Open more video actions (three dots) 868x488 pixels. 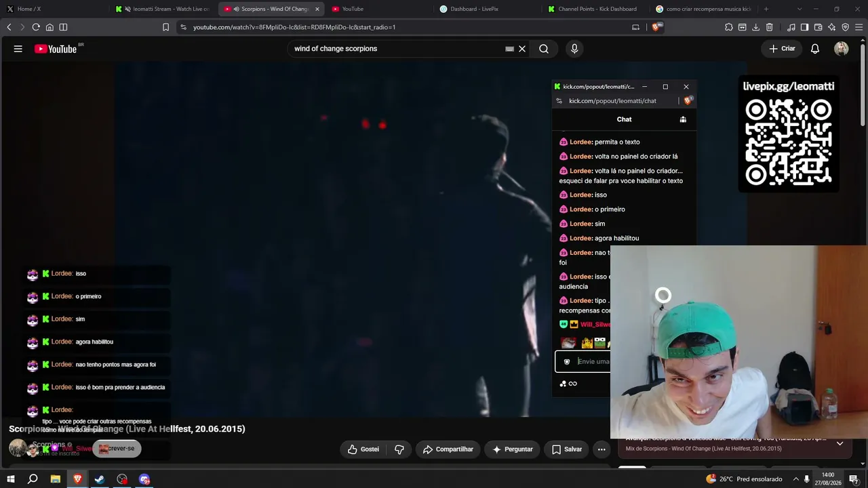click(x=601, y=449)
